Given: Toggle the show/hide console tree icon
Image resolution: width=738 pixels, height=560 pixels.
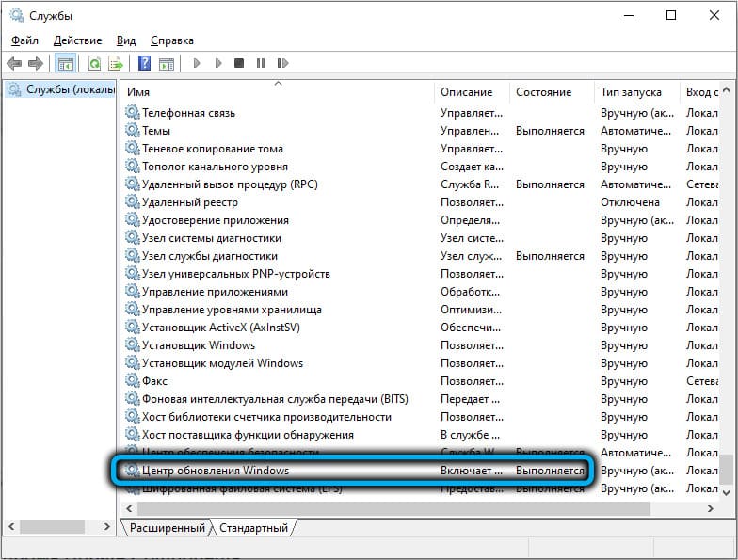Looking at the screenshot, I should [66, 63].
